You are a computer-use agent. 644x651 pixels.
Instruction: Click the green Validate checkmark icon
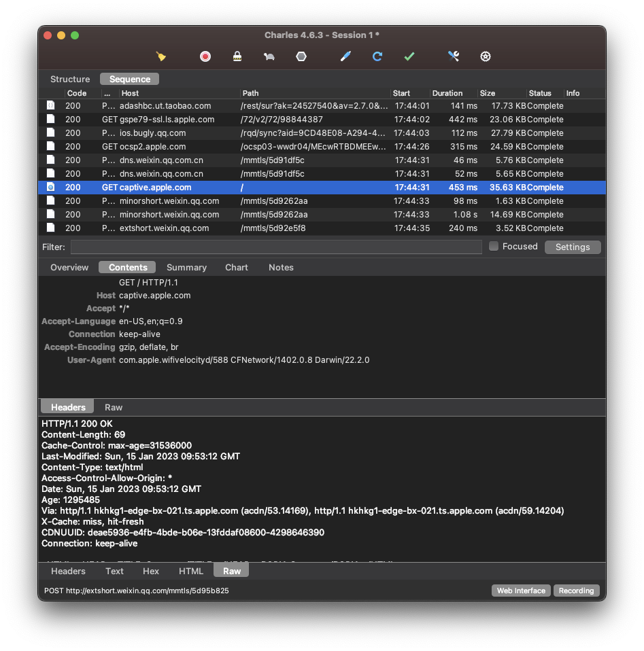click(409, 56)
